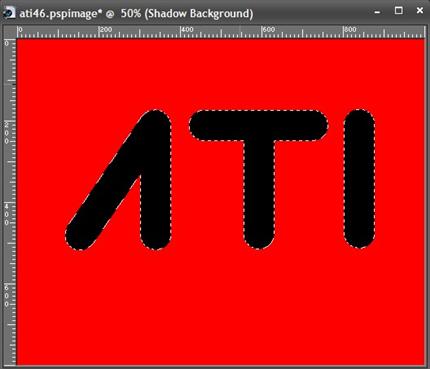This screenshot has width=430, height=369.
Task: Click the 400 mark on horizontal ruler
Action: (187, 30)
